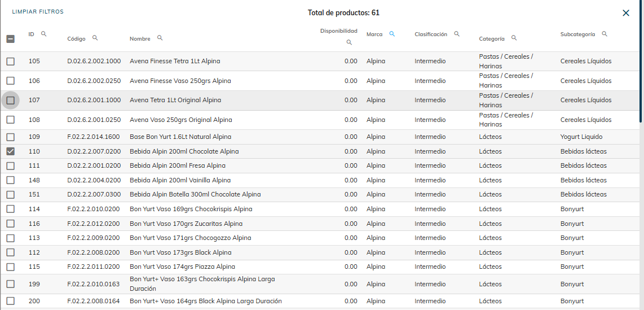Image resolution: width=644 pixels, height=310 pixels.
Task: Close the product list dialog with X
Action: point(625,13)
